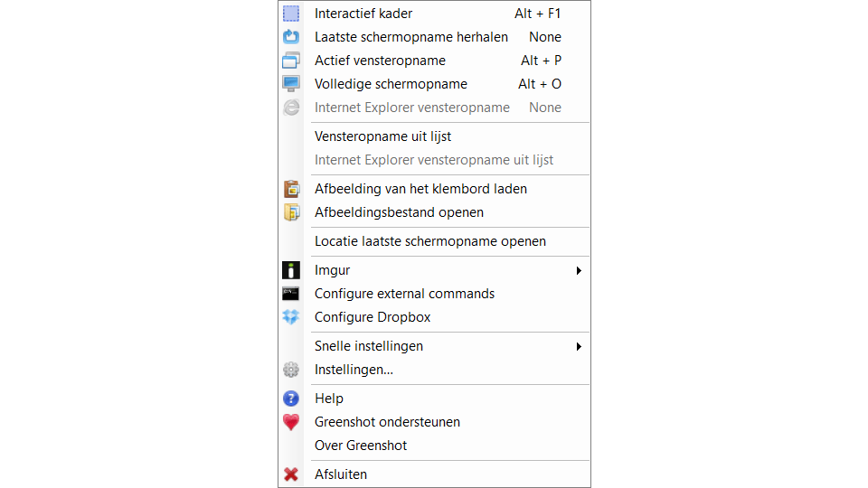Image resolution: width=868 pixels, height=488 pixels.
Task: Expand the Imgur submenu arrow
Action: coord(579,270)
